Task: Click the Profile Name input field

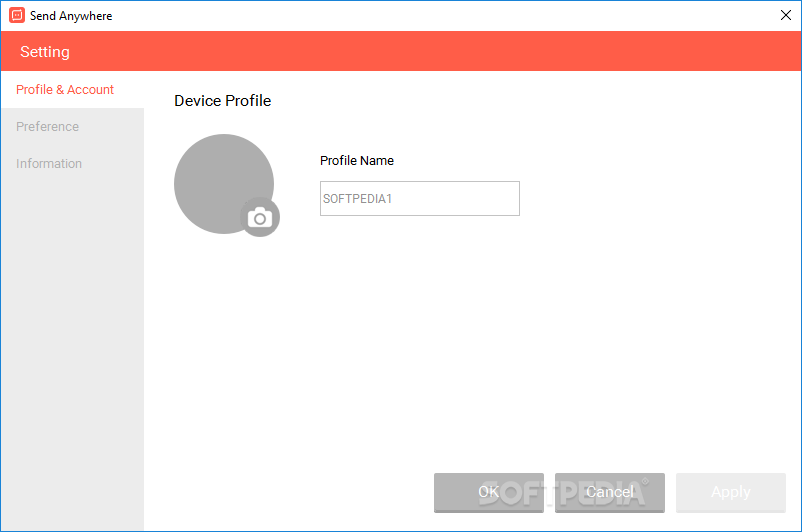Action: (x=420, y=198)
